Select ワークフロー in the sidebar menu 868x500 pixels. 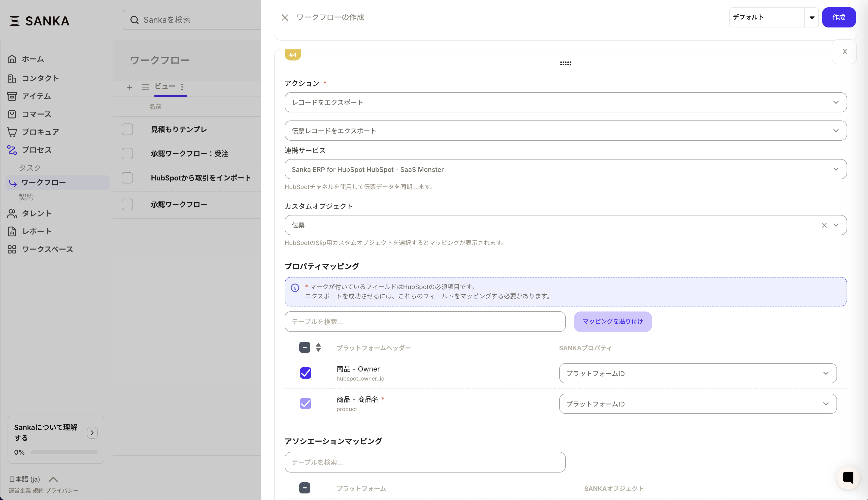44,182
